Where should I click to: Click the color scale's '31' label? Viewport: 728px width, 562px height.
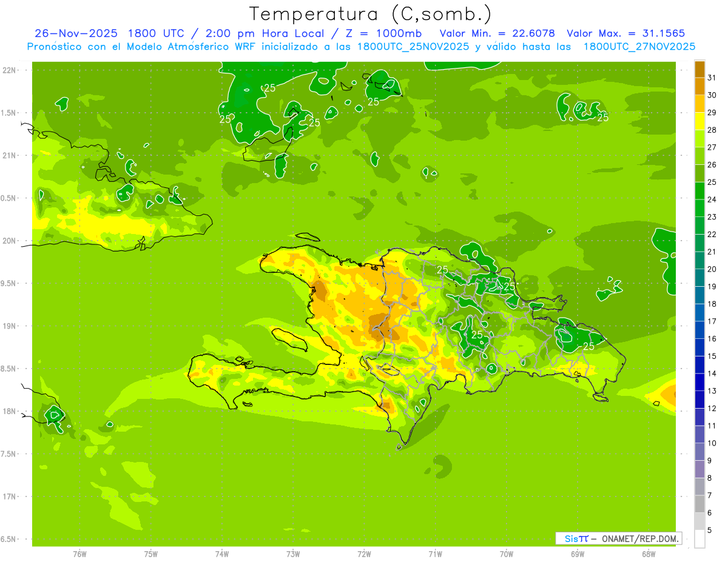pos(712,78)
